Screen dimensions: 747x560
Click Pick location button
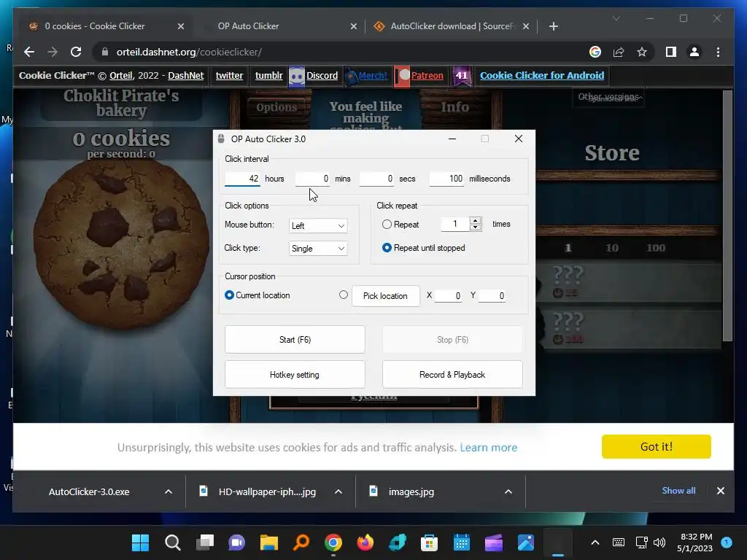pos(385,296)
